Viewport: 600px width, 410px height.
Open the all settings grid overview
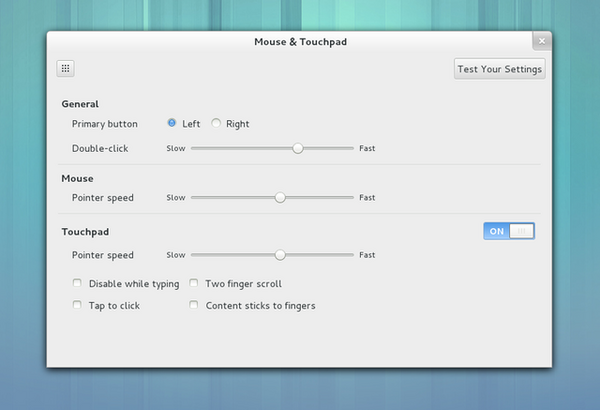pyautogui.click(x=66, y=69)
